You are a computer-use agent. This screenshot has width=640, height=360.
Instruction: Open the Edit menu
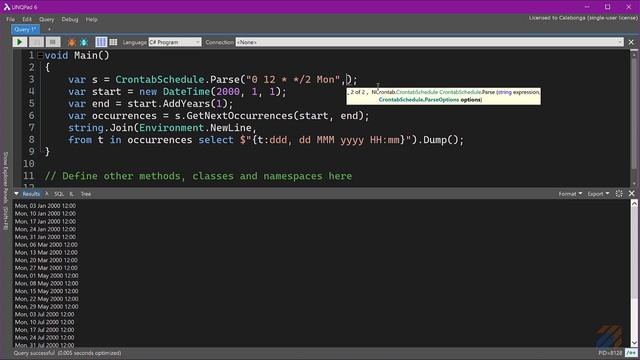(27, 19)
